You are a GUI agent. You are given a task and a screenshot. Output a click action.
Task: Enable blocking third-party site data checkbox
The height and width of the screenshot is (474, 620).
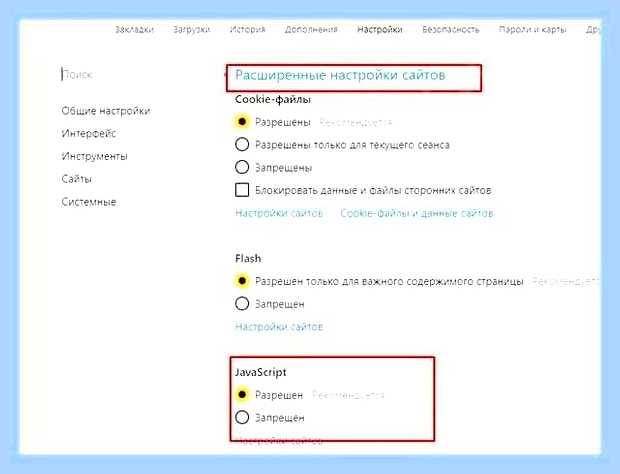pyautogui.click(x=242, y=190)
